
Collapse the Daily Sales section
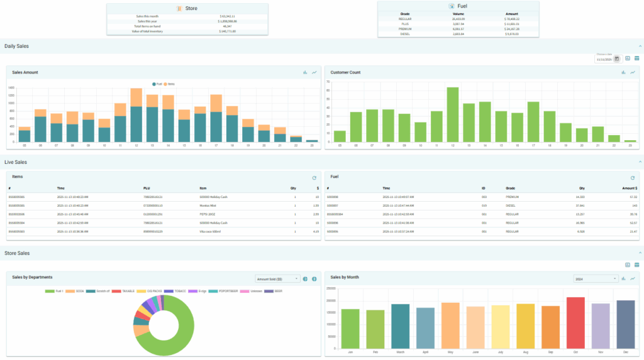click(640, 46)
